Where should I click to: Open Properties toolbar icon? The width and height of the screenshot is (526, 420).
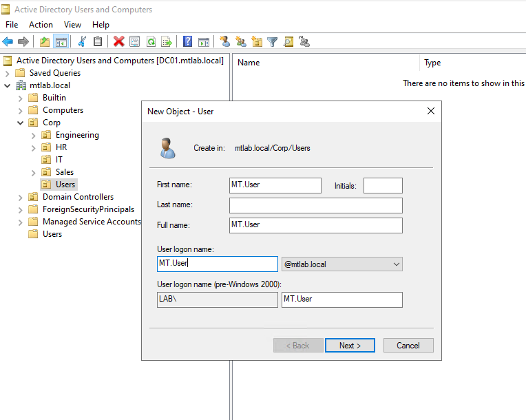click(x=134, y=41)
